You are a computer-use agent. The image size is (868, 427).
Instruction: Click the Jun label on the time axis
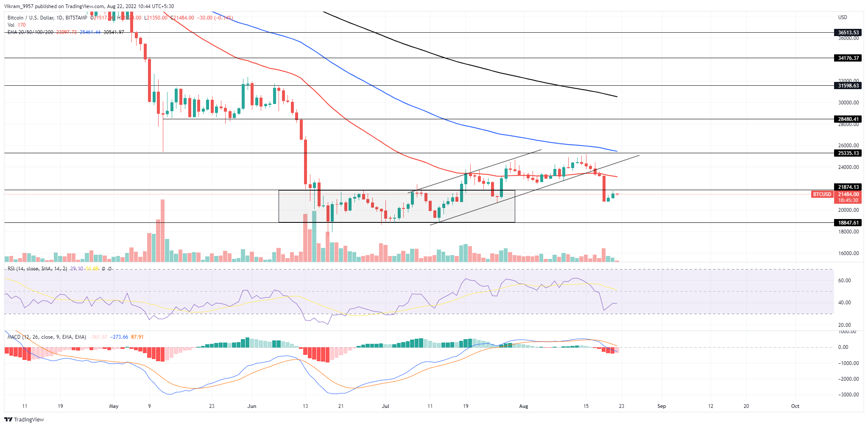click(x=252, y=406)
